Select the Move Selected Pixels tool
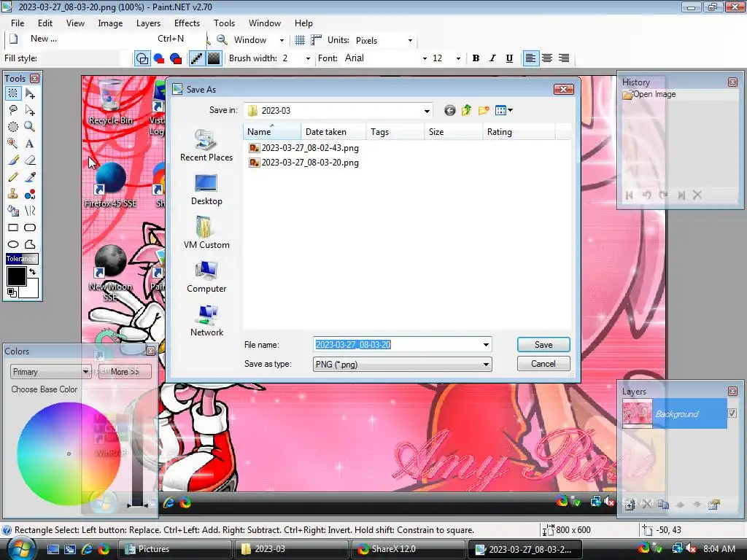 pyautogui.click(x=30, y=93)
